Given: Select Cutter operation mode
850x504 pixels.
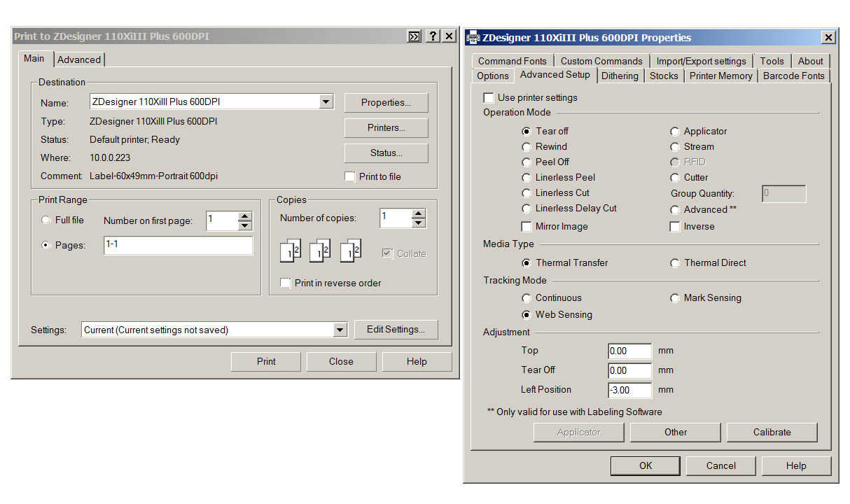Looking at the screenshot, I should pyautogui.click(x=675, y=177).
